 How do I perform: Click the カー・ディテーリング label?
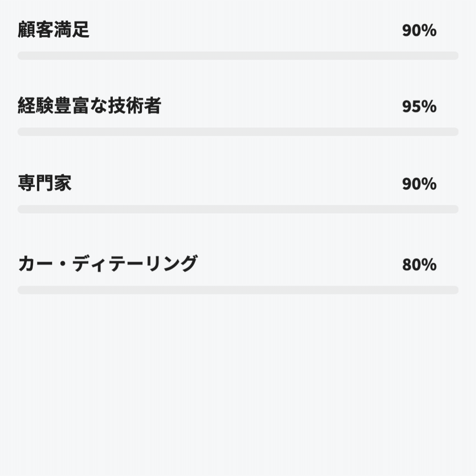tap(107, 264)
